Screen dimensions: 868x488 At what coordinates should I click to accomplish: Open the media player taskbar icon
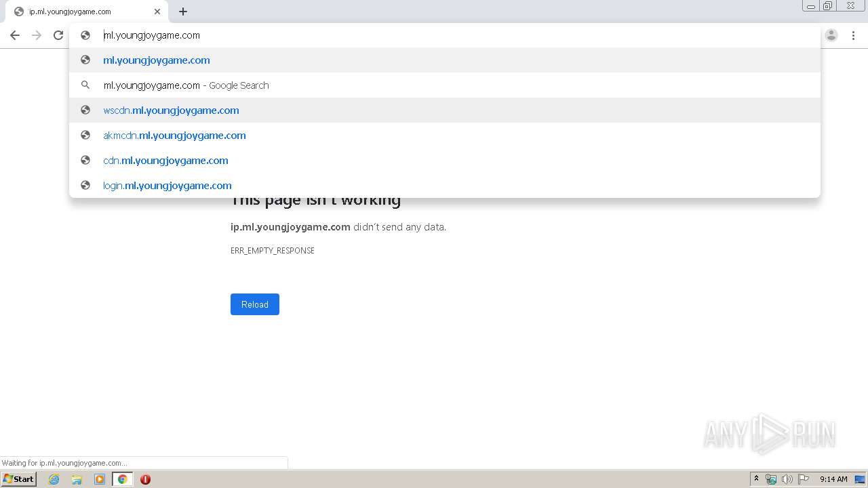coord(100,479)
